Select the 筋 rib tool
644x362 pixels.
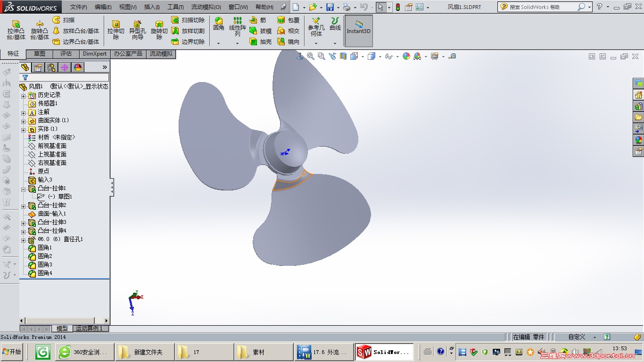[258, 20]
